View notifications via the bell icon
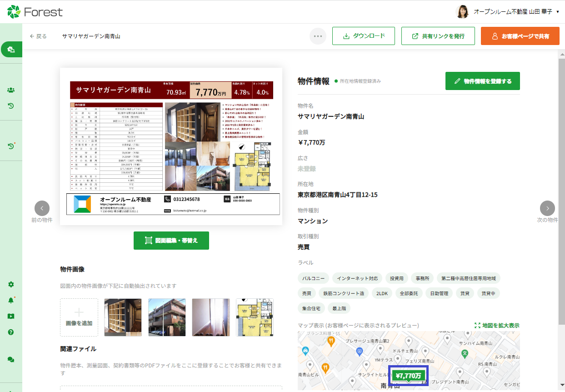Viewport: 565px width, 392px height. pyautogui.click(x=11, y=299)
